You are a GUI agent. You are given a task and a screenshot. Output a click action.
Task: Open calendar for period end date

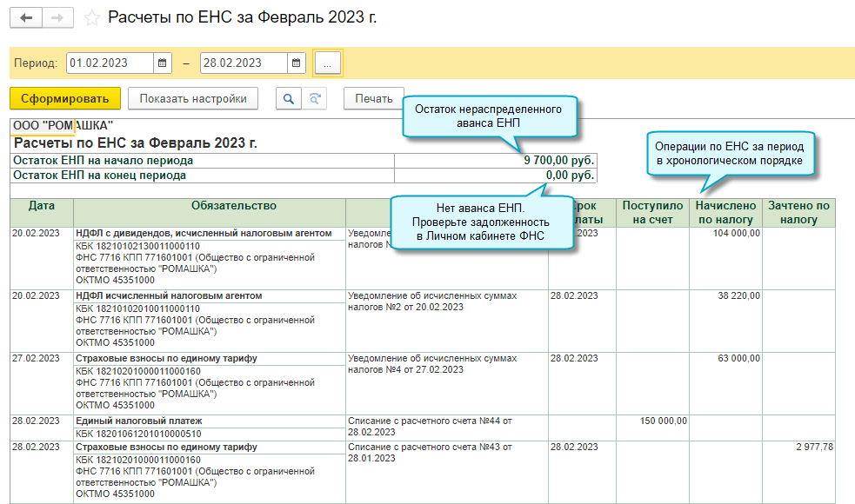click(297, 63)
